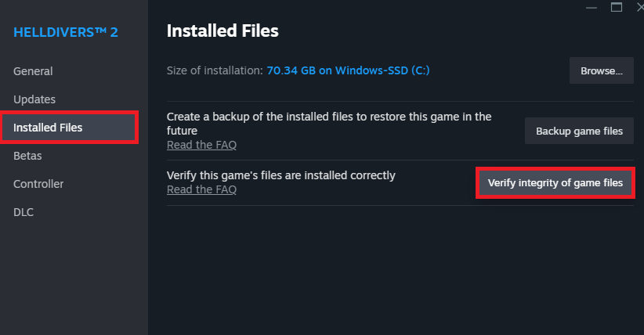Open Read the FAQ link under backup description

(201, 145)
